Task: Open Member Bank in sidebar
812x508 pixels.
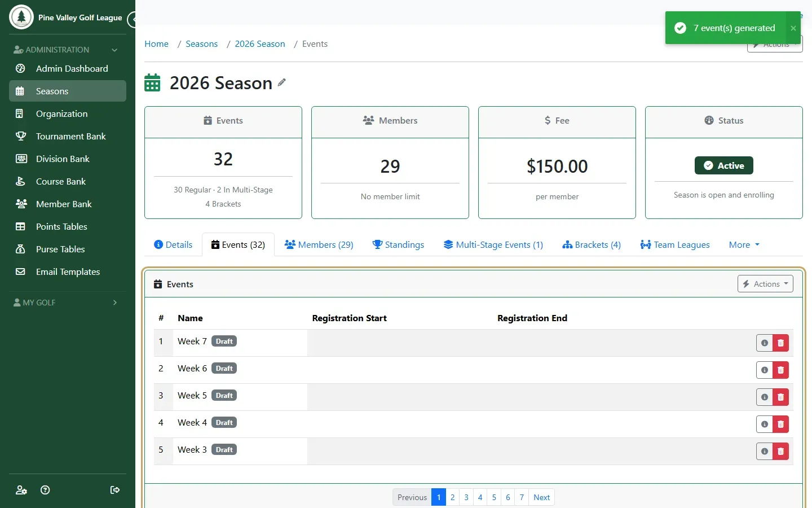Action: pyautogui.click(x=68, y=204)
